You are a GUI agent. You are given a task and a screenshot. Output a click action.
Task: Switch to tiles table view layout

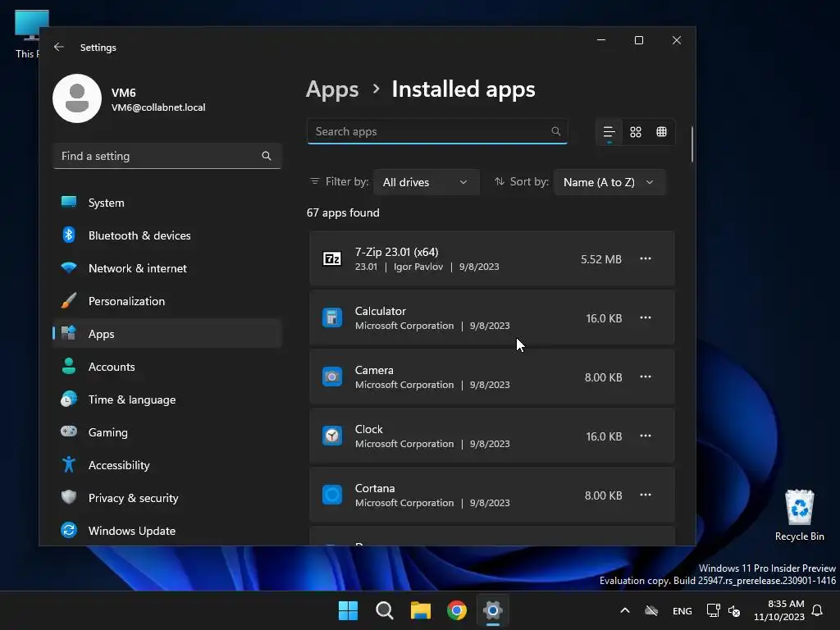pos(662,132)
